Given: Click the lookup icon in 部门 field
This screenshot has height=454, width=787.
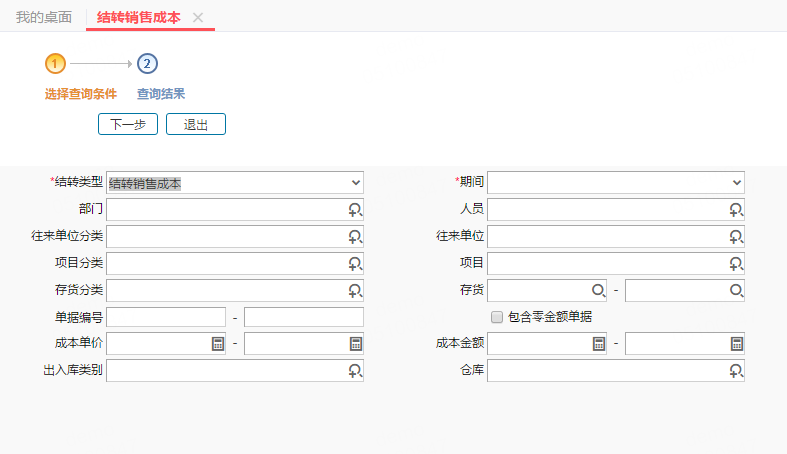Looking at the screenshot, I should pyautogui.click(x=354, y=209).
